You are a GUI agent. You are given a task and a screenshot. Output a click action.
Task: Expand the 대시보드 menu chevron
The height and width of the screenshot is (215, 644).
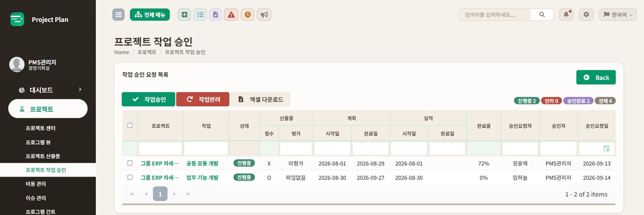(80, 90)
